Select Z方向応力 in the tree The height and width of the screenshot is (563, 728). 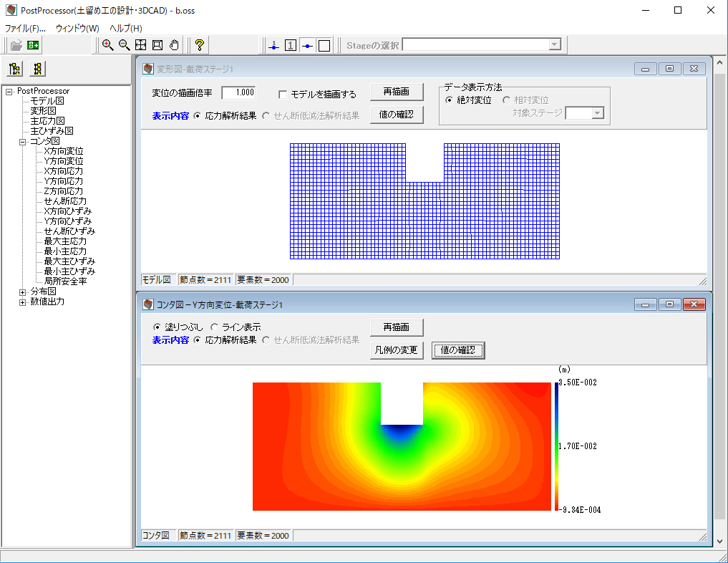64,191
